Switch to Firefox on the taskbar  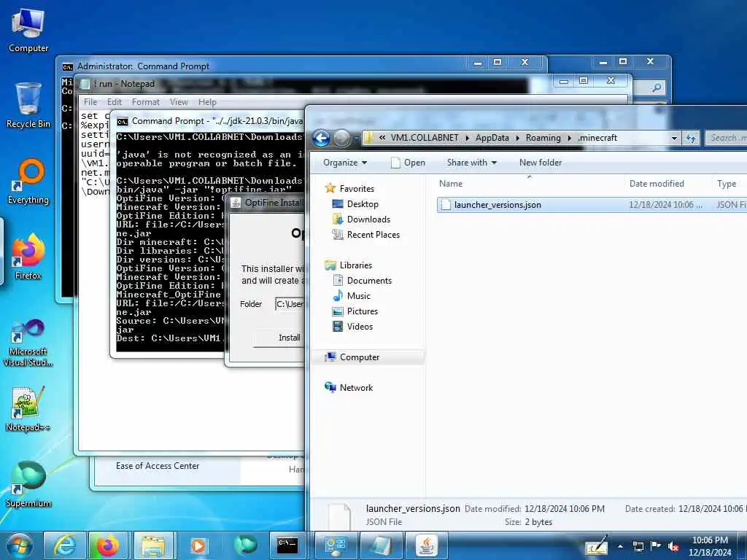coord(108,545)
